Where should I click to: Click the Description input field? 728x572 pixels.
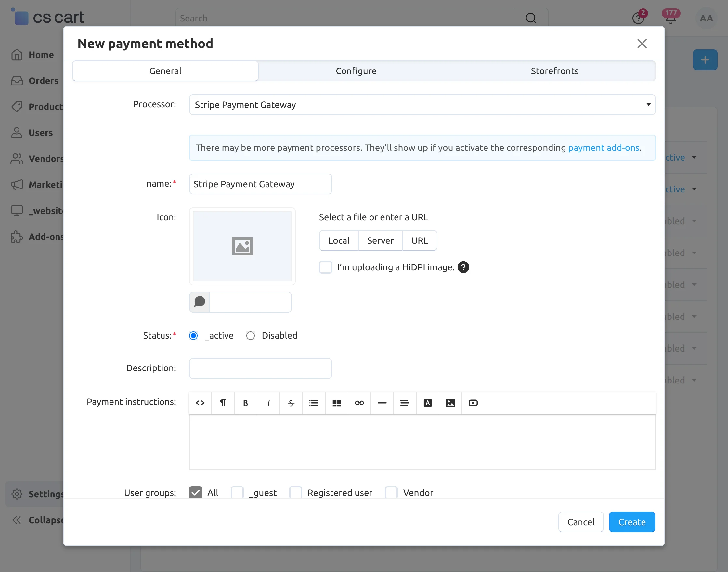[x=261, y=368]
